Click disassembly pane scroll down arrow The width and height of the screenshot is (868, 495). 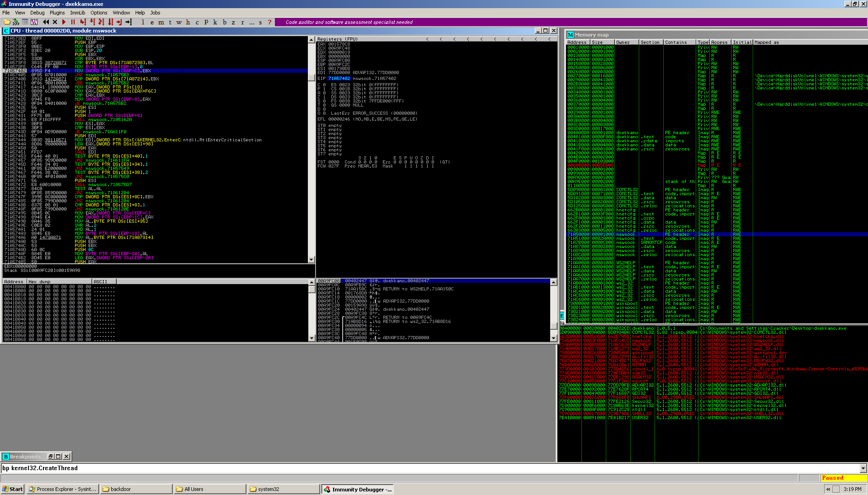click(x=311, y=260)
